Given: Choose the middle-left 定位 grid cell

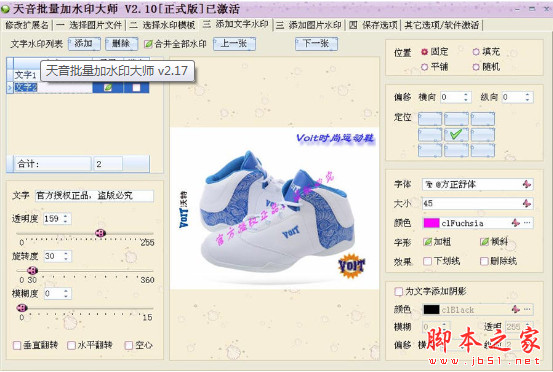Looking at the screenshot, I should pos(430,135).
